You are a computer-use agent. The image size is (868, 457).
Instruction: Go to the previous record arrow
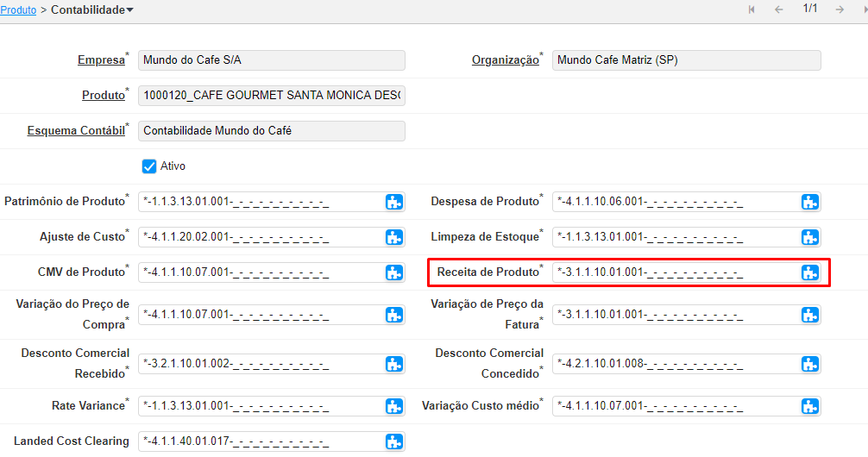(778, 9)
